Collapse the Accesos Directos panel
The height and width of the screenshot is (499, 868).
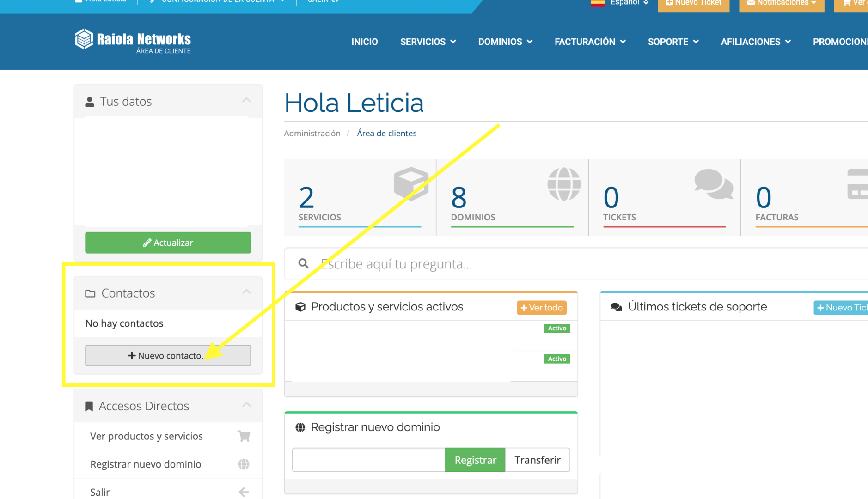click(x=246, y=405)
